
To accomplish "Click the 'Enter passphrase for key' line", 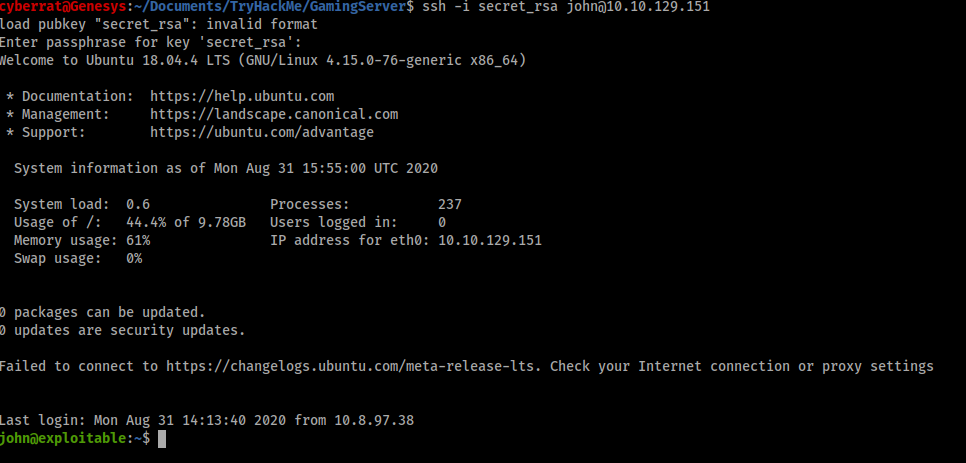I will click(150, 42).
